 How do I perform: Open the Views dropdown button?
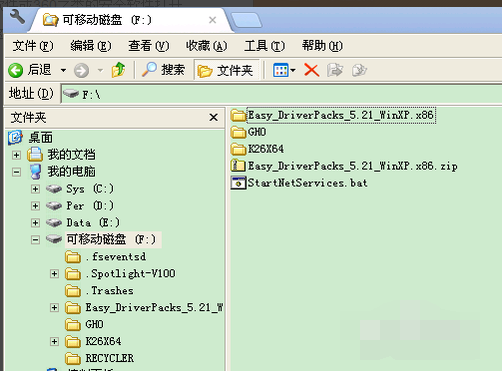click(x=284, y=70)
